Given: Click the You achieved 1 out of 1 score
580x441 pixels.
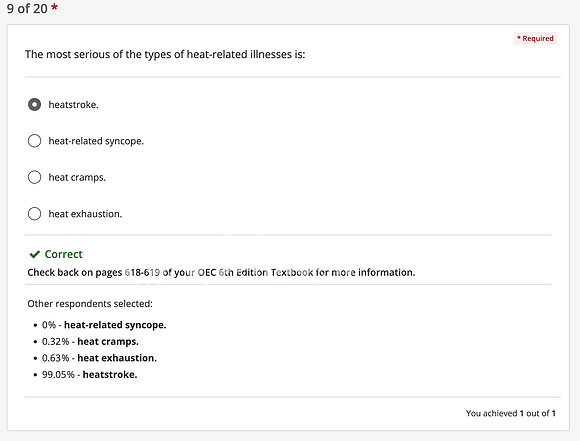Looking at the screenshot, I should [x=510, y=413].
